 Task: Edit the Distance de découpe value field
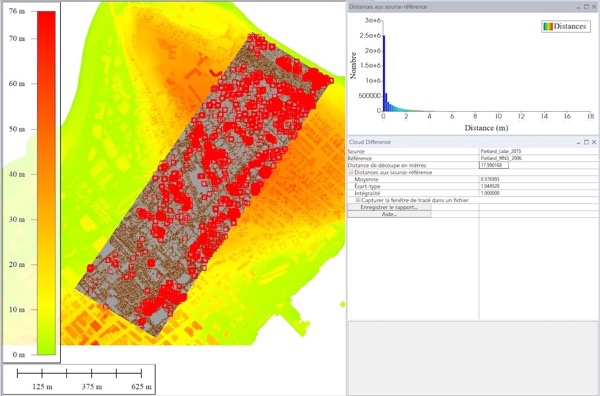tap(494, 165)
